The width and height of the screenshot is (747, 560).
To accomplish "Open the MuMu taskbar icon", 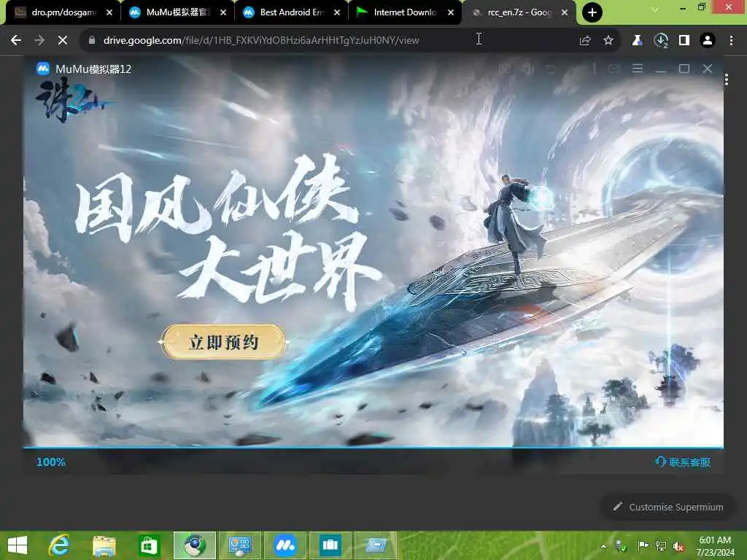I will [x=285, y=545].
